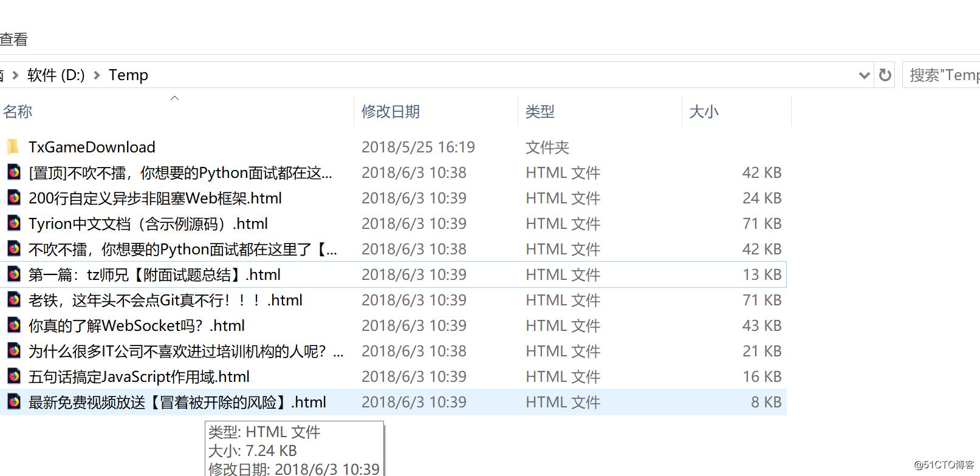This screenshot has width=980, height=476.
Task: Click date cell of 五句话搞定JavaScript作用域 row
Action: pos(414,377)
